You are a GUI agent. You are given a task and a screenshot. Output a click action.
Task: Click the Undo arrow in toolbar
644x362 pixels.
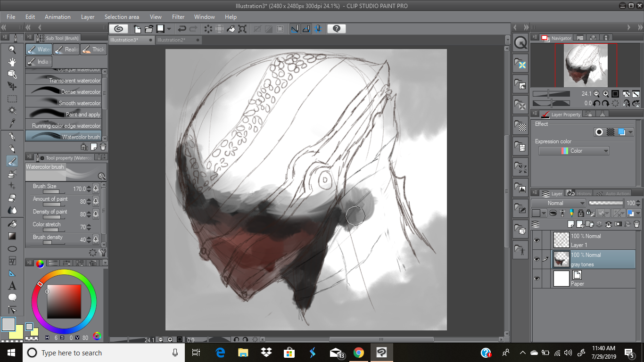click(x=182, y=29)
